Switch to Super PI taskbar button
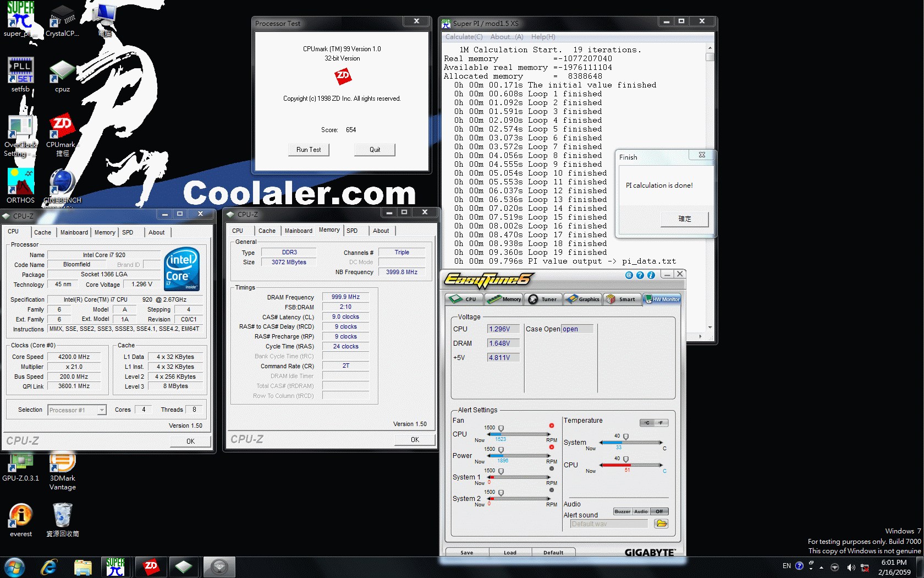The width and height of the screenshot is (924, 578). (116, 566)
